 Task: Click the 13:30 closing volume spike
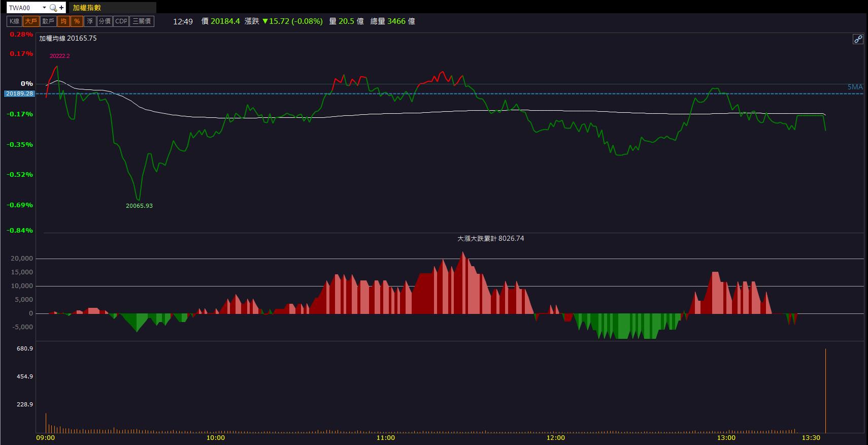point(825,390)
